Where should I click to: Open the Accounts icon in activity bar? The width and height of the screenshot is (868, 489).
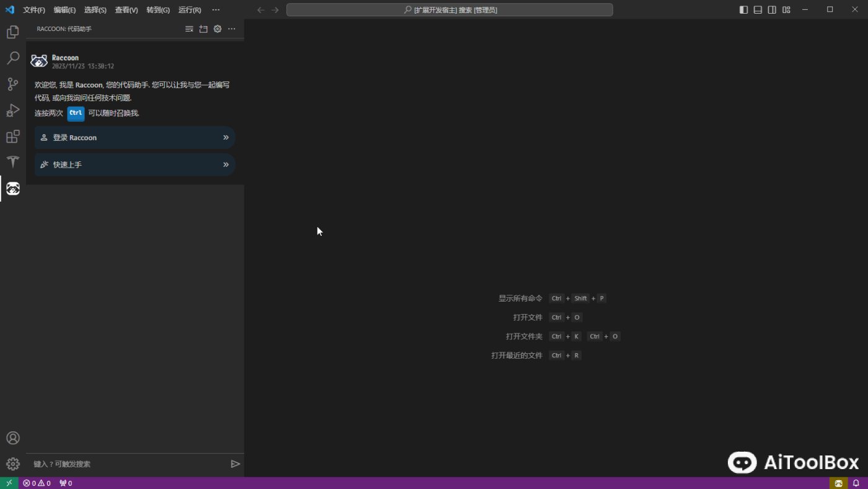click(x=12, y=438)
